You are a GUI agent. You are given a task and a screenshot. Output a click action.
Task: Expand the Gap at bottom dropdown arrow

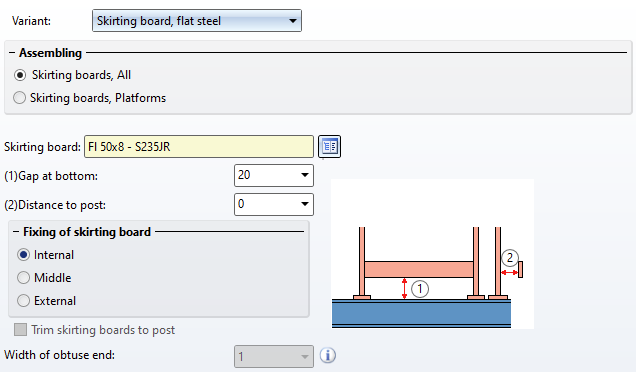coord(305,175)
